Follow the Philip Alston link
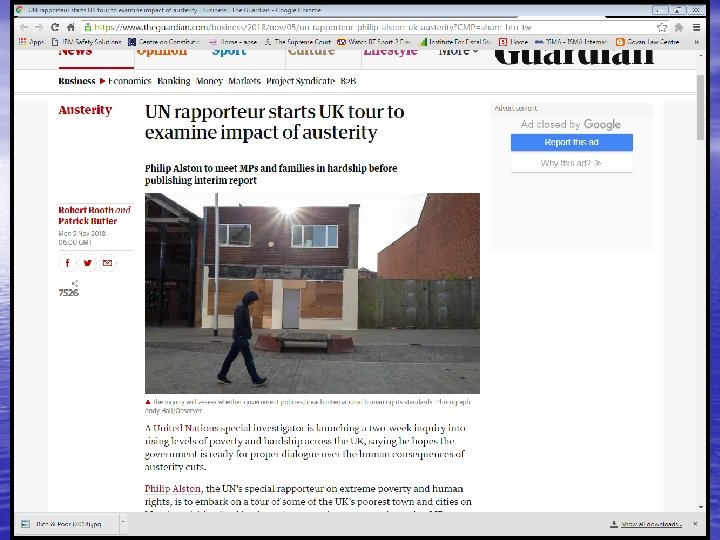Image resolution: width=720 pixels, height=540 pixels. [173, 489]
